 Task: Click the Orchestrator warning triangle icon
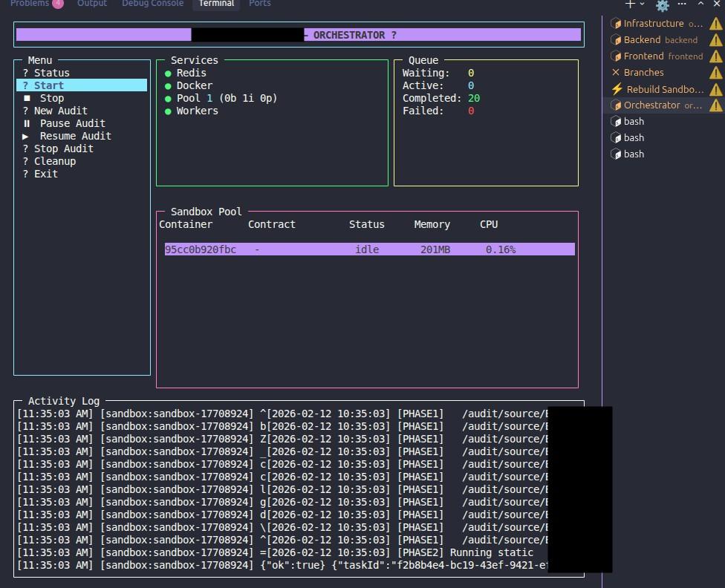(716, 105)
